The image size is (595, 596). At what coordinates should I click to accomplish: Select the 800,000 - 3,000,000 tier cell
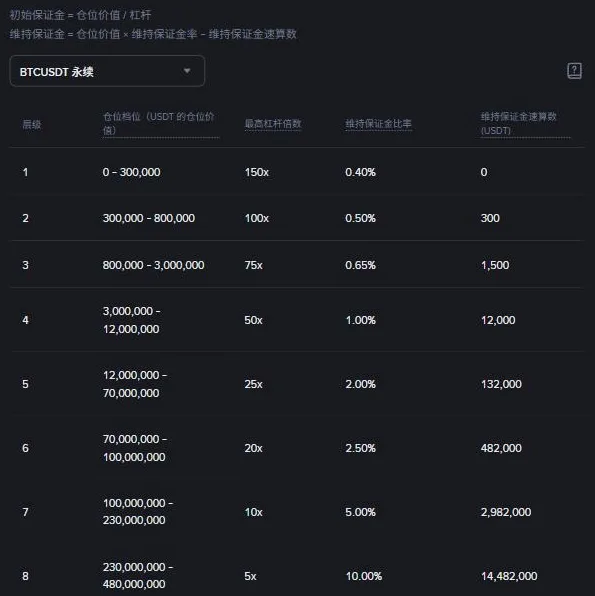point(154,265)
